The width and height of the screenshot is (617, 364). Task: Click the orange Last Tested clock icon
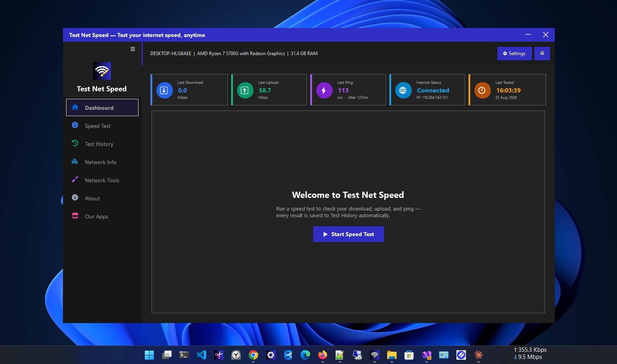click(482, 90)
